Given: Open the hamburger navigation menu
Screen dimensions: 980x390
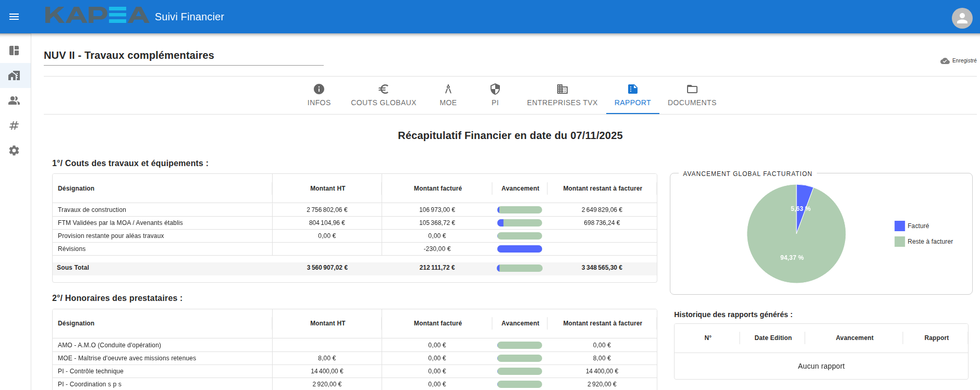Looking at the screenshot, I should click(14, 17).
